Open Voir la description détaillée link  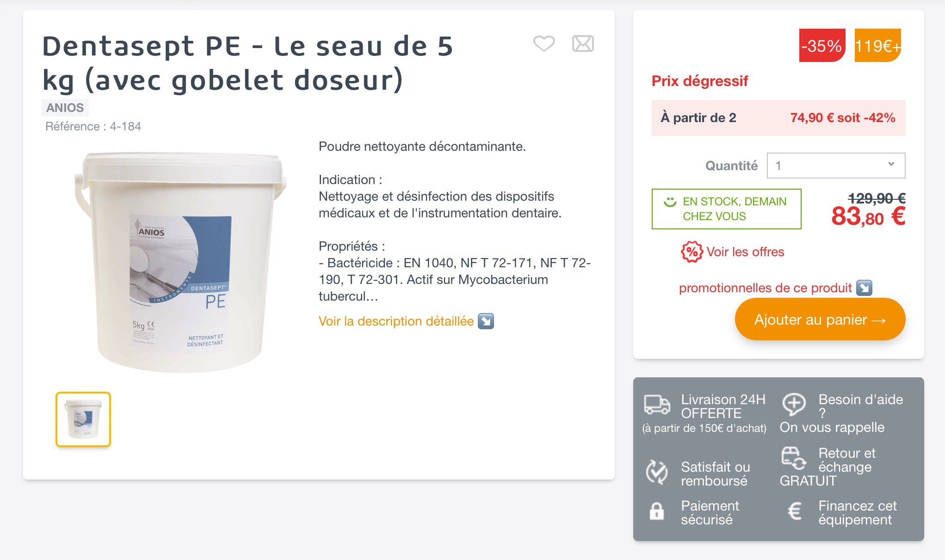pyautogui.click(x=396, y=321)
